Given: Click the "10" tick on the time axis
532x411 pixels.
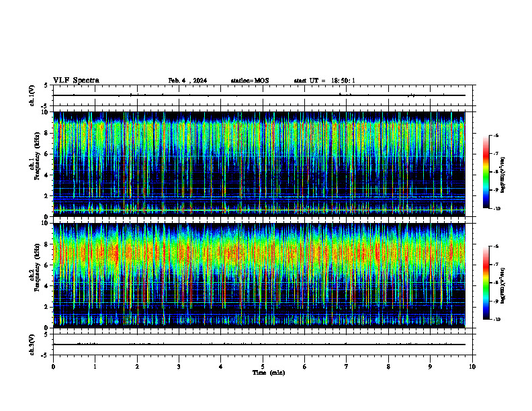Looking at the screenshot, I should [x=472, y=367].
